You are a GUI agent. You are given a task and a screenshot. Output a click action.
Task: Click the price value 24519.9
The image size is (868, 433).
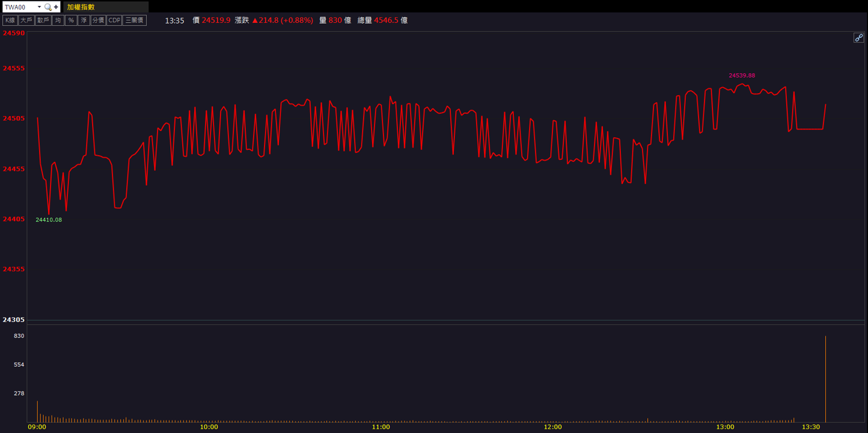[x=216, y=20]
